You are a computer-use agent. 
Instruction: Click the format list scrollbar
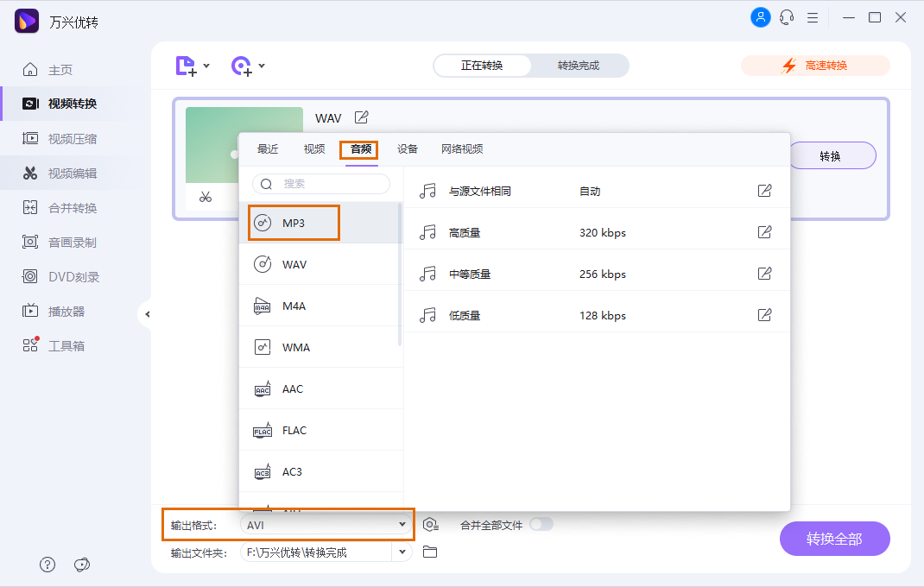(x=400, y=274)
